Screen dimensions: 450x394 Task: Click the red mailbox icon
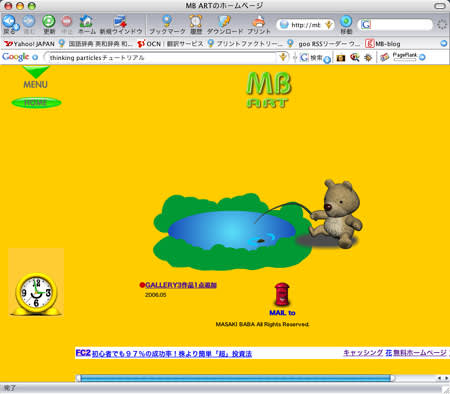pyautogui.click(x=282, y=294)
